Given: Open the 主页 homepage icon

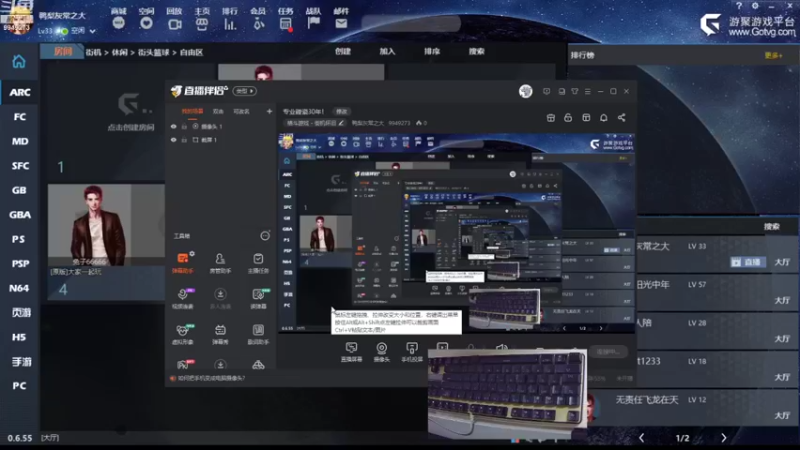Looking at the screenshot, I should (x=202, y=19).
